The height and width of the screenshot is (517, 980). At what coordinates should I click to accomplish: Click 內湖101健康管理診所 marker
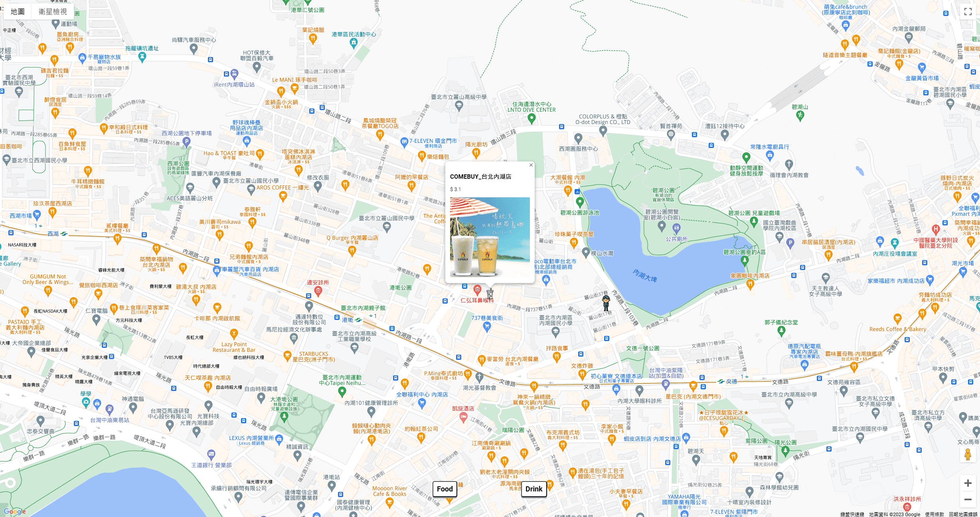[371, 411]
